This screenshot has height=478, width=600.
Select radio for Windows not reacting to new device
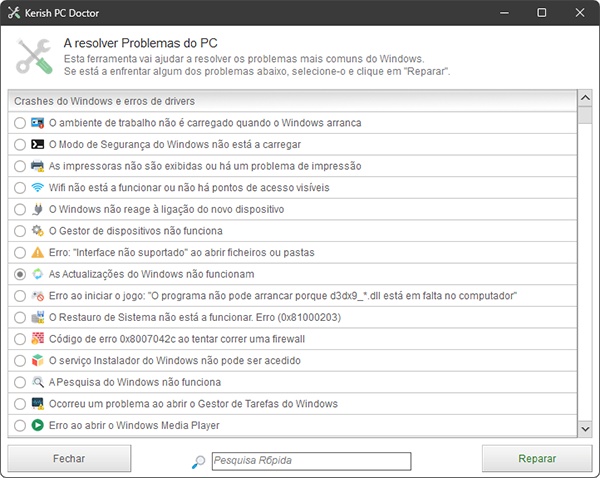(x=20, y=210)
